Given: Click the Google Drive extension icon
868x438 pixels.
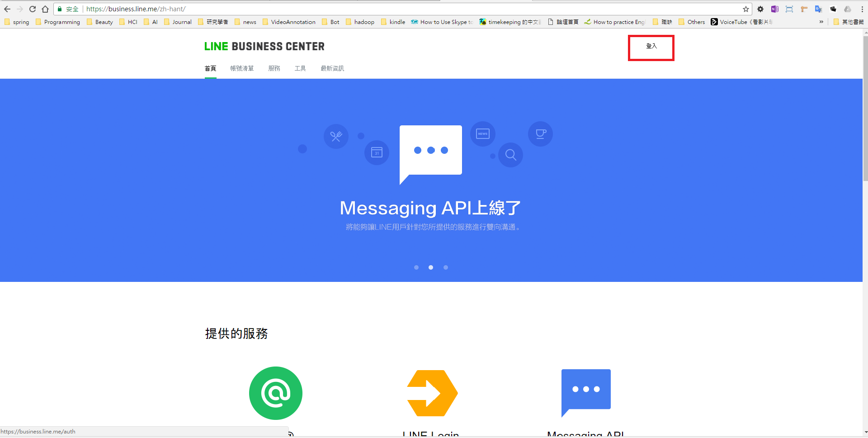Looking at the screenshot, I should [848, 9].
